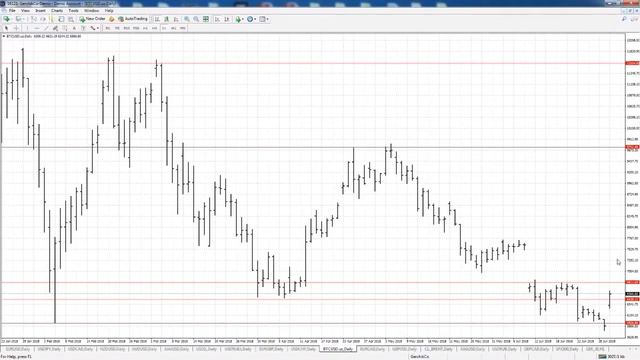Open the Tools menu
This screenshot has width=640, height=360.
click(73, 10)
